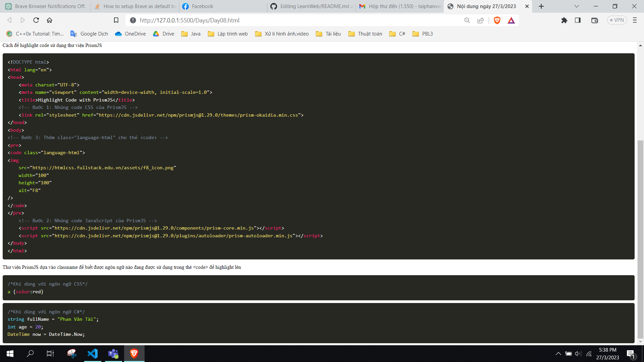The image size is (644, 362).
Task: Click the browser back button
Action: [x=9, y=20]
